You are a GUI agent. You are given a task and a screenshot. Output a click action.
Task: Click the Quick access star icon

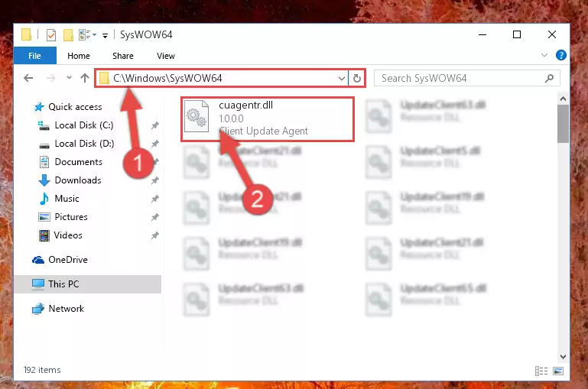pos(39,107)
